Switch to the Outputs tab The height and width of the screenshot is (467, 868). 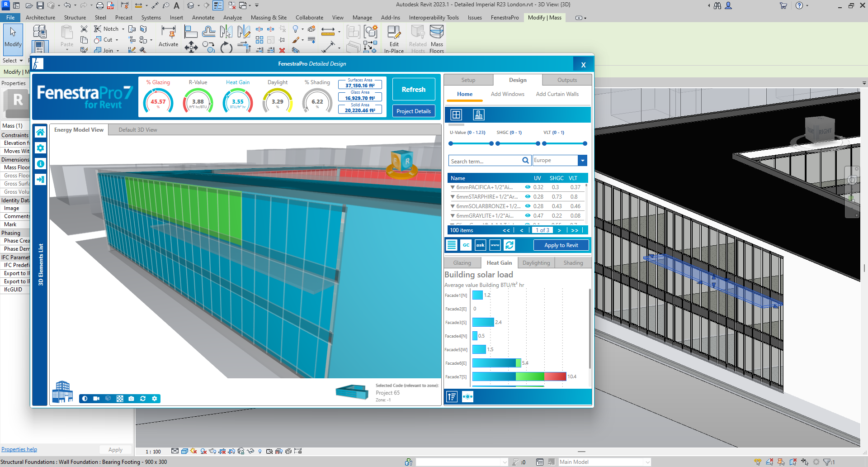[567, 80]
